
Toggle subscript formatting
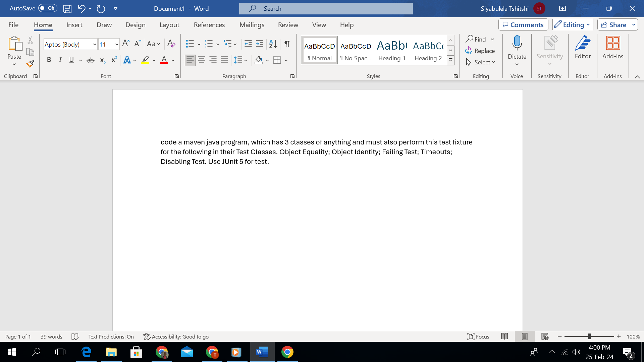(103, 60)
